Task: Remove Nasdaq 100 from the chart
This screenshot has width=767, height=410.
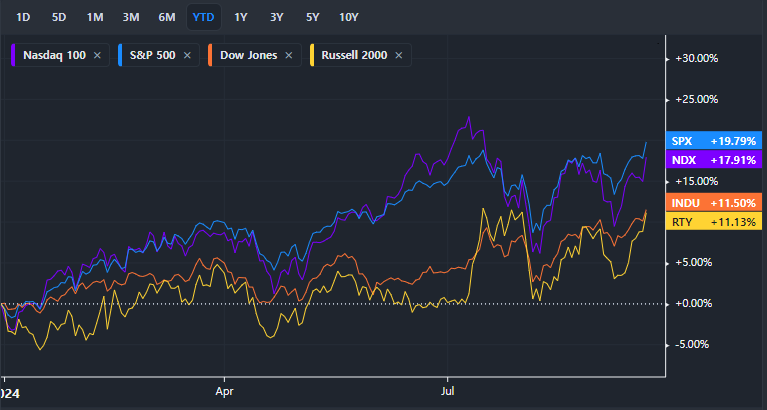Action: pyautogui.click(x=97, y=55)
